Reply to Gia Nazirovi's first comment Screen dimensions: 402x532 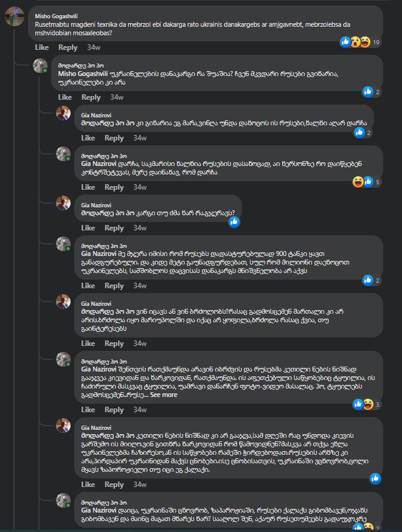pyautogui.click(x=114, y=137)
